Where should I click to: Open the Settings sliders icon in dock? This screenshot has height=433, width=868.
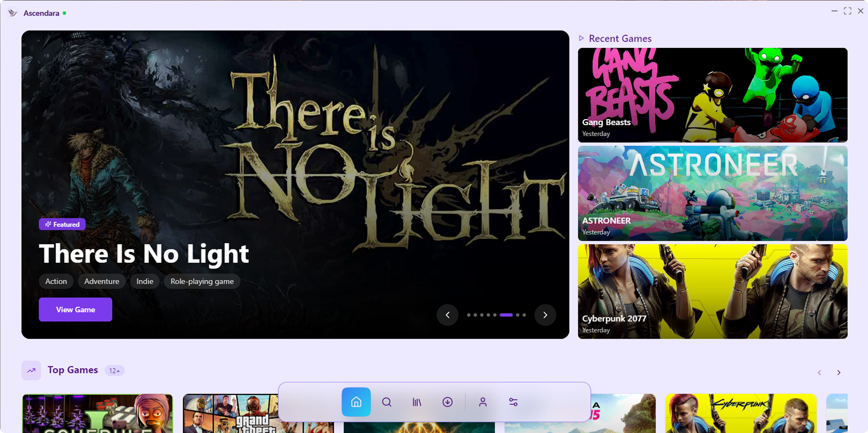click(x=513, y=402)
